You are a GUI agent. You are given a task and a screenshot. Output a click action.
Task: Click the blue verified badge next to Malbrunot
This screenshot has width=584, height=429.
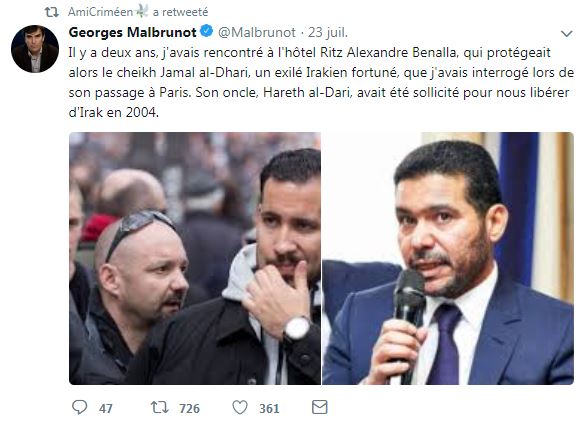click(207, 31)
